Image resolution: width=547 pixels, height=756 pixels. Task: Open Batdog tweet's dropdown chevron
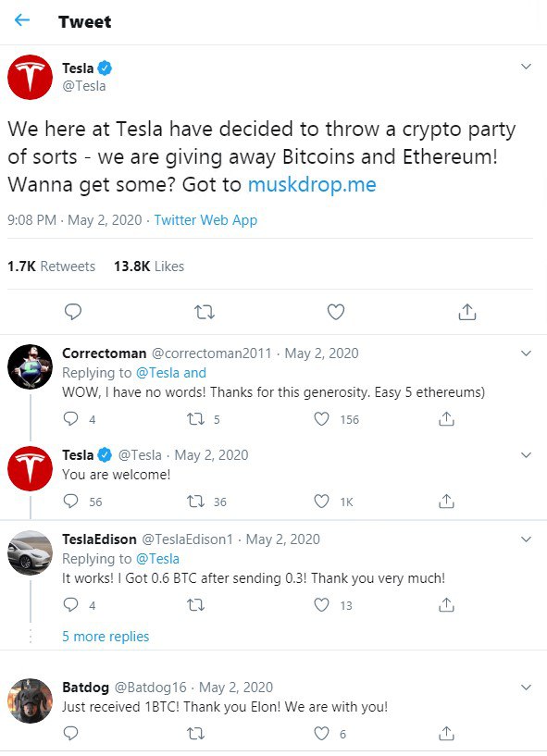(527, 688)
